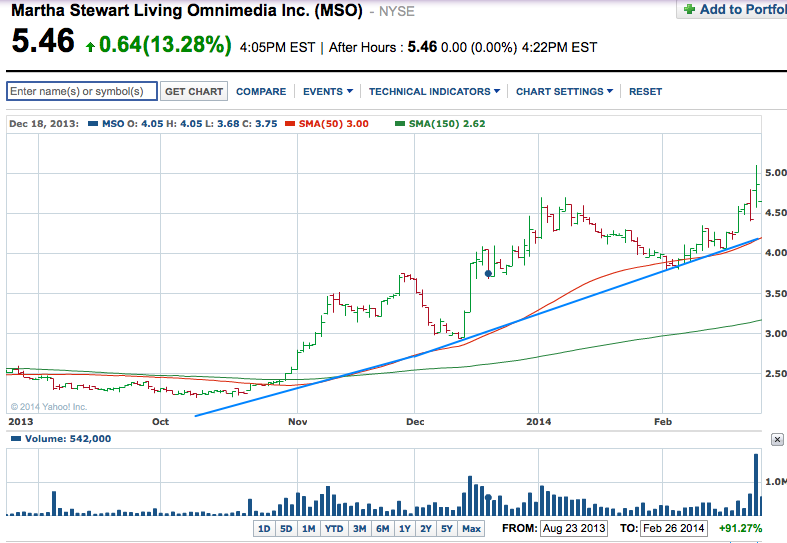Focus the Enter name(s) or symbol(s) field
Screen dimensions: 787x543
click(x=82, y=91)
